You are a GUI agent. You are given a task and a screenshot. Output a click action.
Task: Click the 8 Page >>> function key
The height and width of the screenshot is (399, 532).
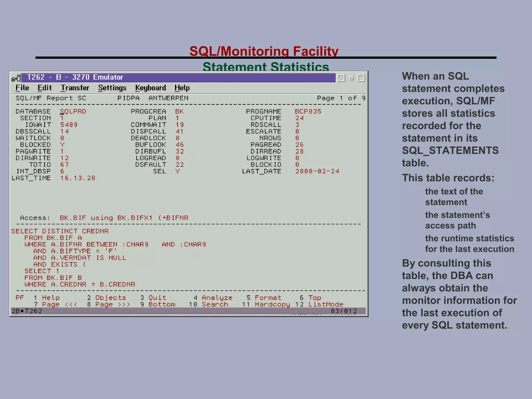pyautogui.click(x=109, y=304)
